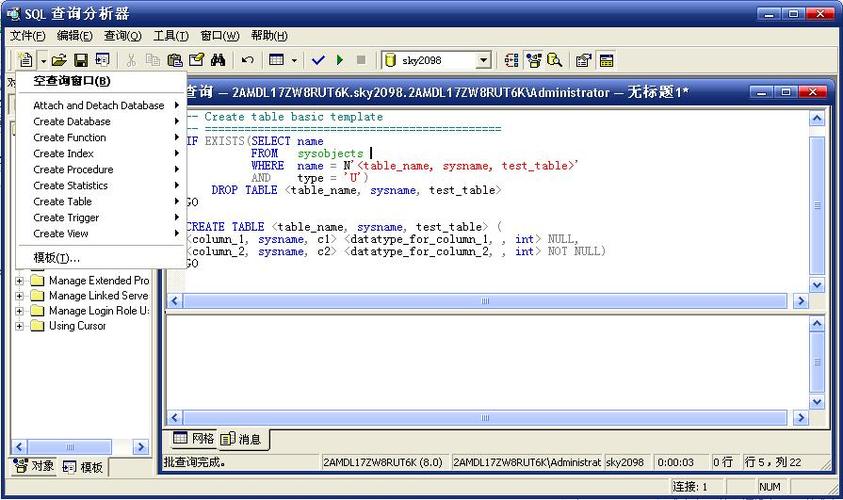
Task: Open the 工具(T) menu
Action: pyautogui.click(x=170, y=36)
